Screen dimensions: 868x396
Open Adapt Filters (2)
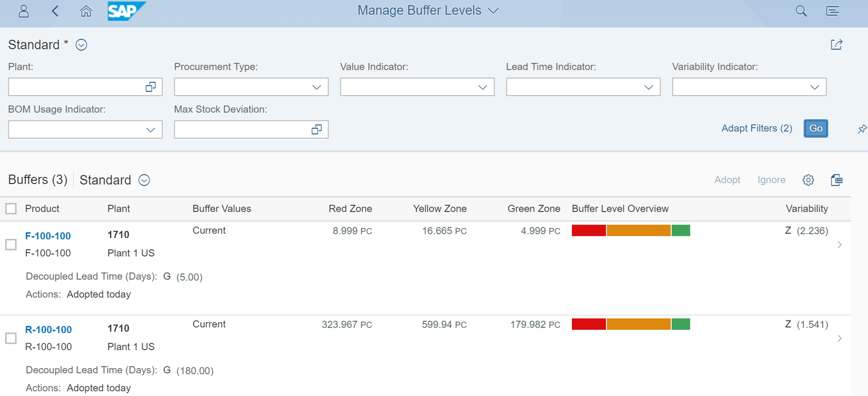click(x=756, y=128)
